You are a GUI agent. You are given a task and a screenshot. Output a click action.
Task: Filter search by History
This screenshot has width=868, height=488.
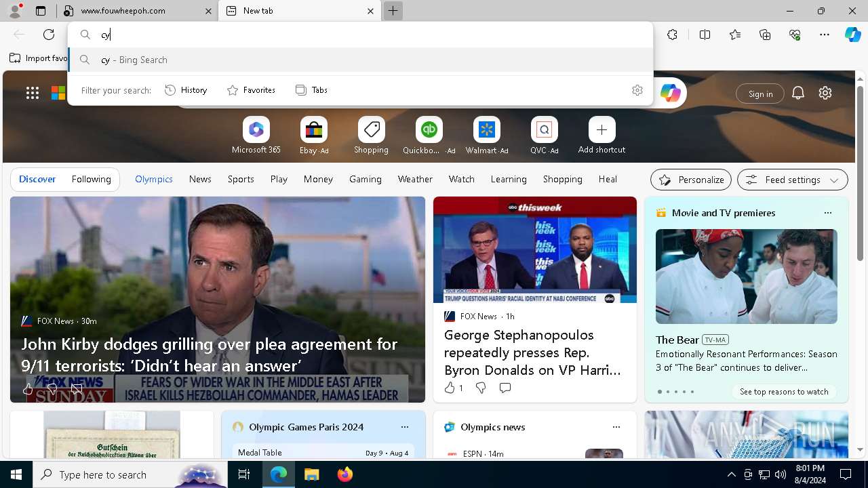[x=186, y=90]
